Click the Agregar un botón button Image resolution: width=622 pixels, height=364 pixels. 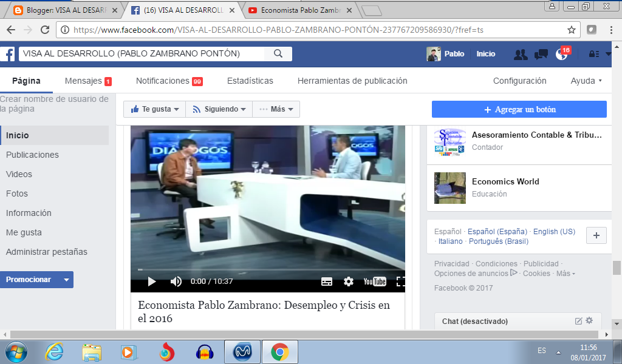click(519, 109)
